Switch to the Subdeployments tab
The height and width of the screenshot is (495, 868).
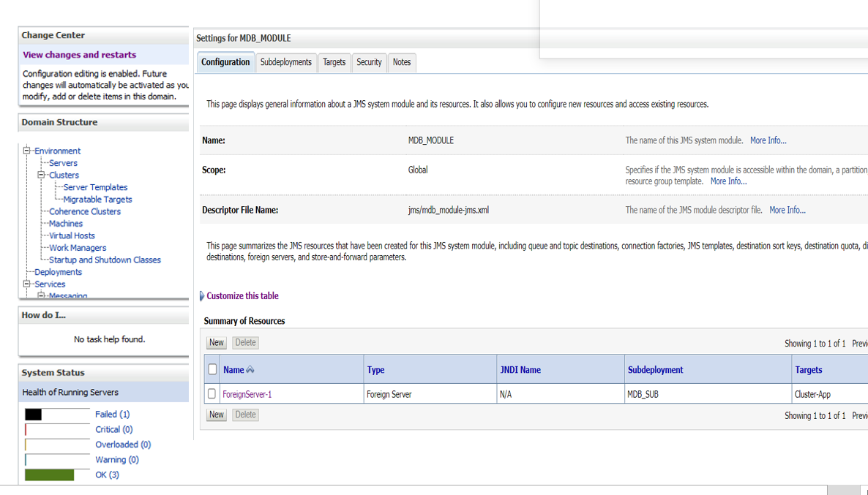click(286, 62)
